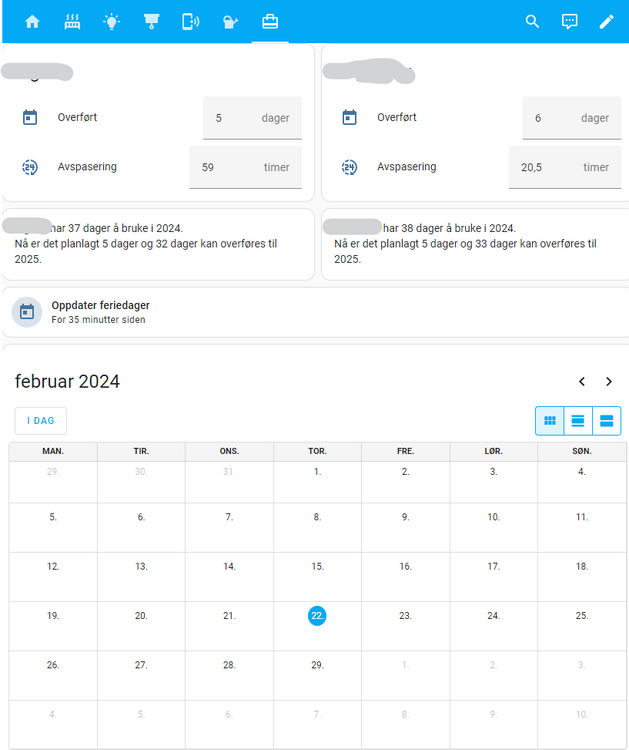The height and width of the screenshot is (750, 629).
Task: Select the phone wireless devices tab
Action: [x=190, y=21]
